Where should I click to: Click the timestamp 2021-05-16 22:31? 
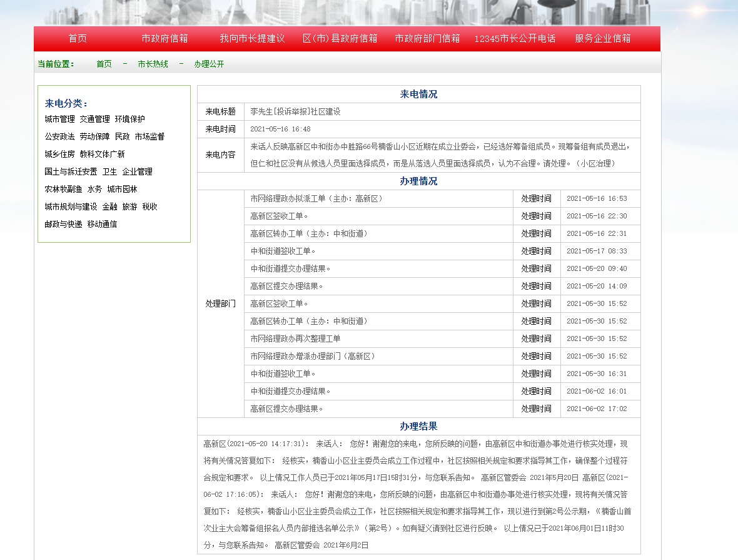click(597, 233)
